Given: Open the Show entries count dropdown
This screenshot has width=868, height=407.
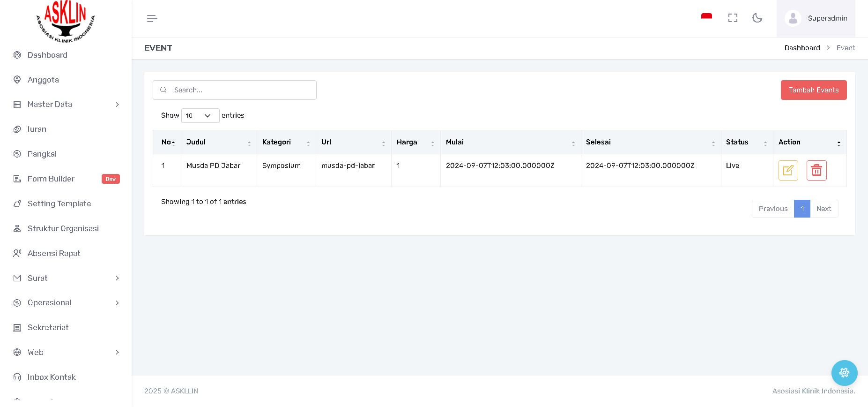Looking at the screenshot, I should [x=200, y=115].
